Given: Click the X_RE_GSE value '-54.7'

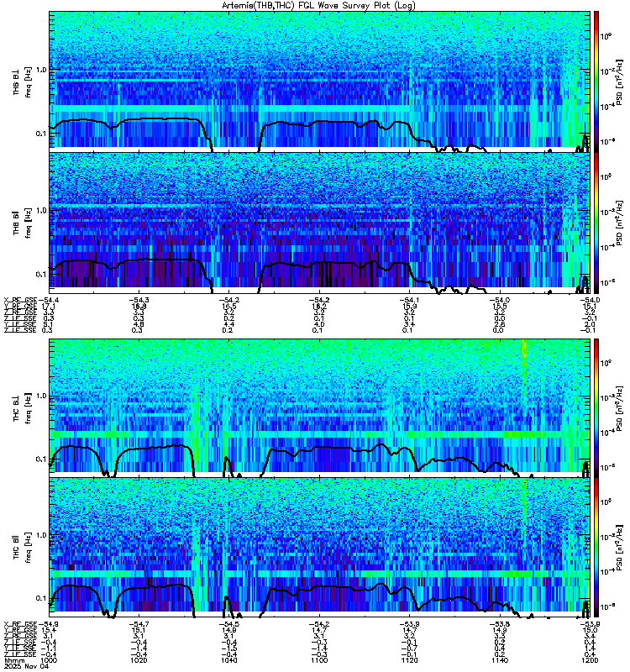Looking at the screenshot, I should click(139, 624).
